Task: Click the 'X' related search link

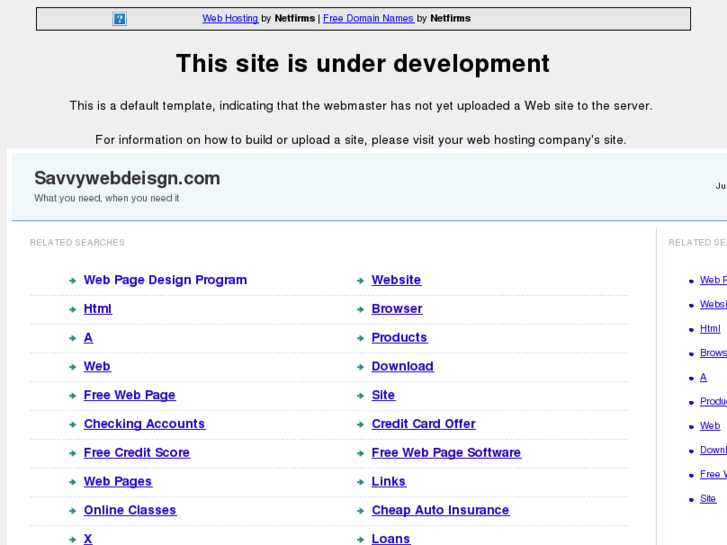Action: tap(88, 539)
